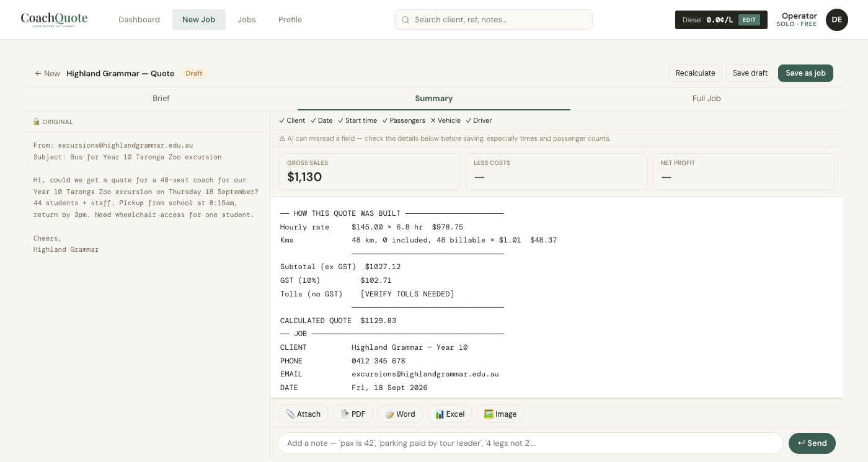
Task: Open the Gross Sales card
Action: 370,172
